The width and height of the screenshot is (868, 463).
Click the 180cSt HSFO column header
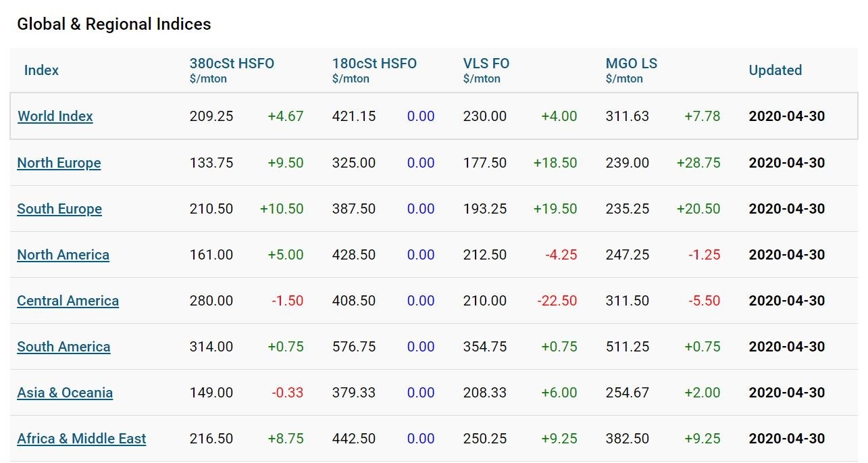point(374,64)
